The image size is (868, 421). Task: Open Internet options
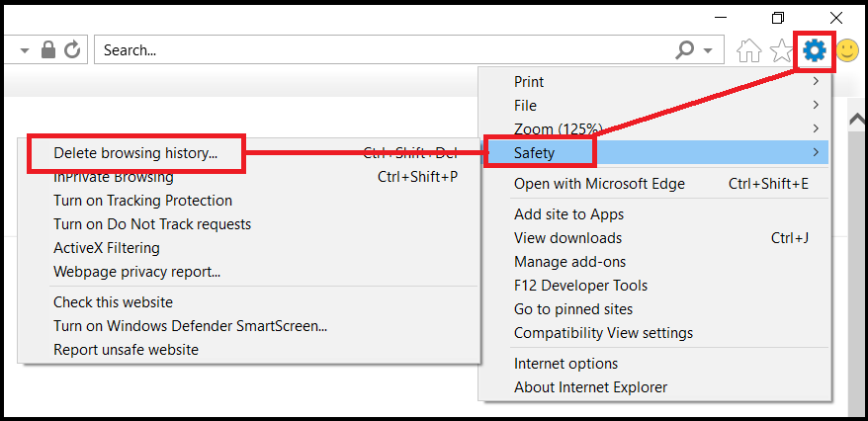656,364
